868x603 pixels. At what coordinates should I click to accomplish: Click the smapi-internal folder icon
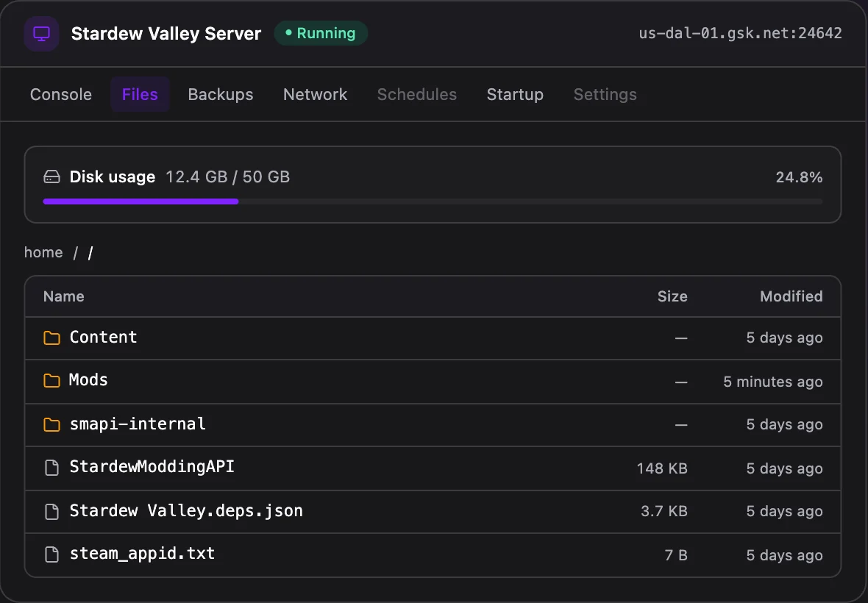51,424
